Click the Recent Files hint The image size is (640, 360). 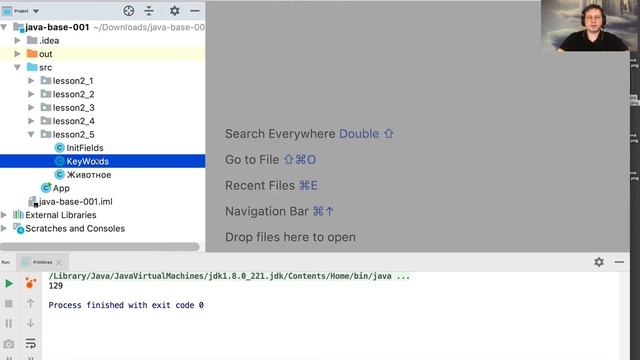click(x=271, y=186)
